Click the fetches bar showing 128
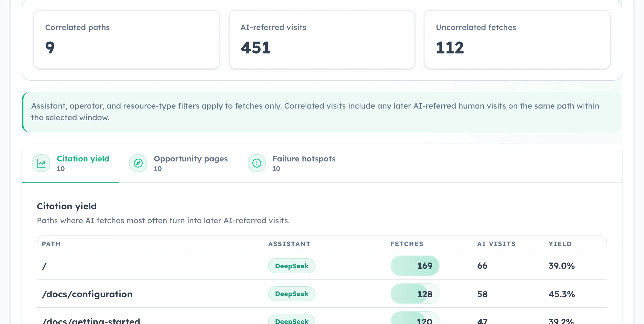The width and height of the screenshot is (644, 324). tap(415, 294)
